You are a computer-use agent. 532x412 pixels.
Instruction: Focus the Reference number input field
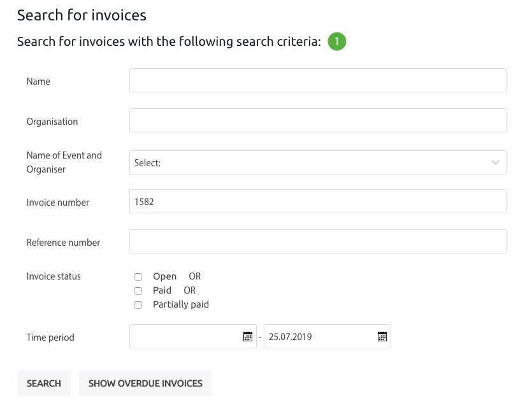coord(317,241)
